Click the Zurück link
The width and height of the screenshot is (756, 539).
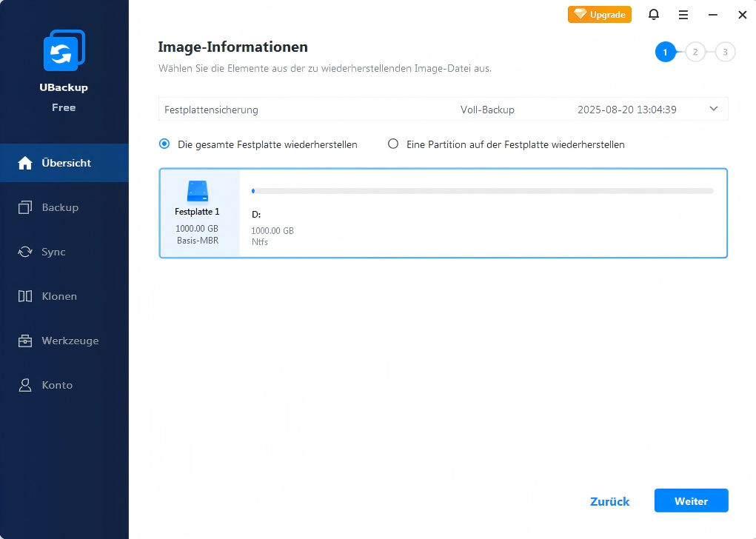point(609,501)
